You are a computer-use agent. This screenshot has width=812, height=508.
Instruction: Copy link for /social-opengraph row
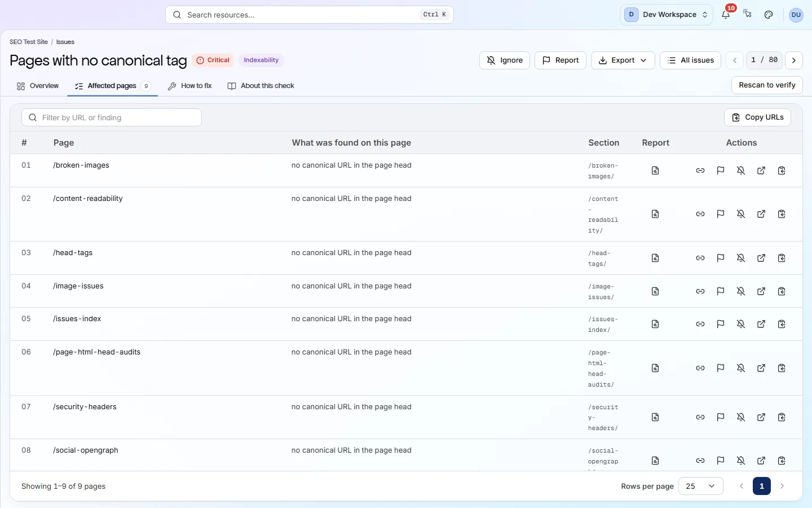[x=700, y=461]
